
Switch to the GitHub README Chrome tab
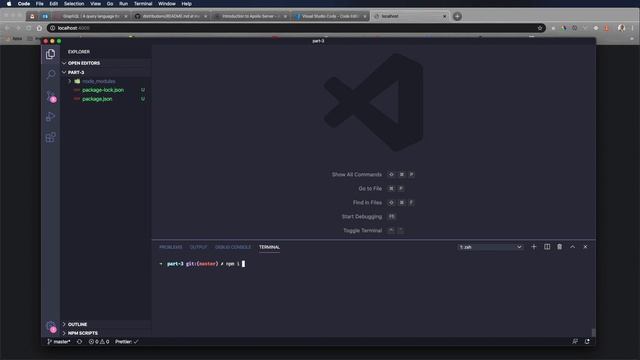[x=171, y=16]
